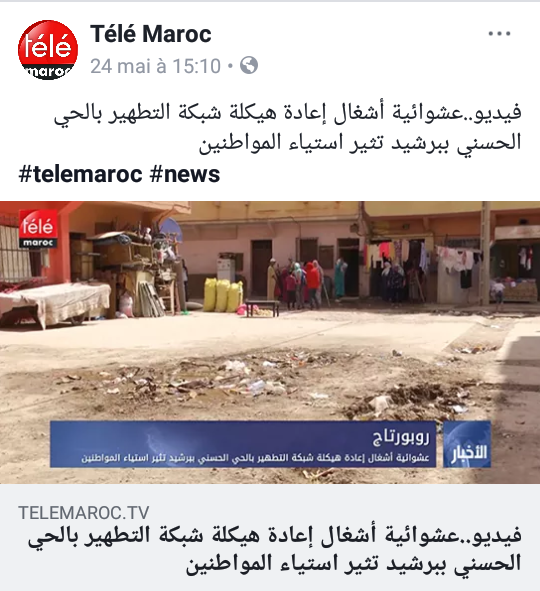
Task: Click the link preview card gray area
Action: coord(270,537)
